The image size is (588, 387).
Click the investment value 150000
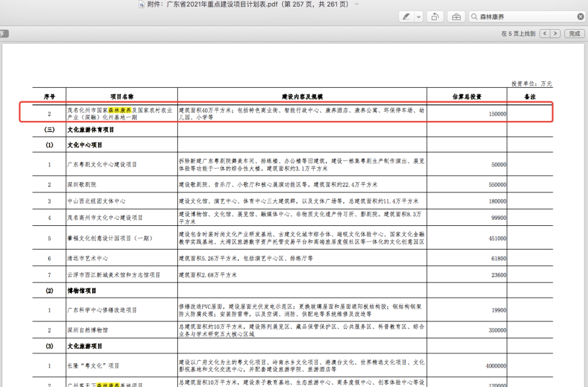click(x=497, y=114)
